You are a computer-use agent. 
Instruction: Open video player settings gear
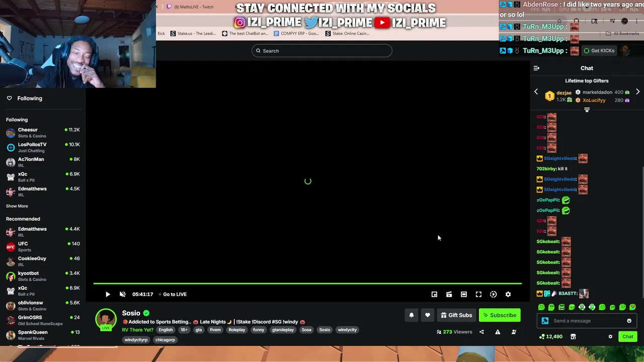coord(508,294)
